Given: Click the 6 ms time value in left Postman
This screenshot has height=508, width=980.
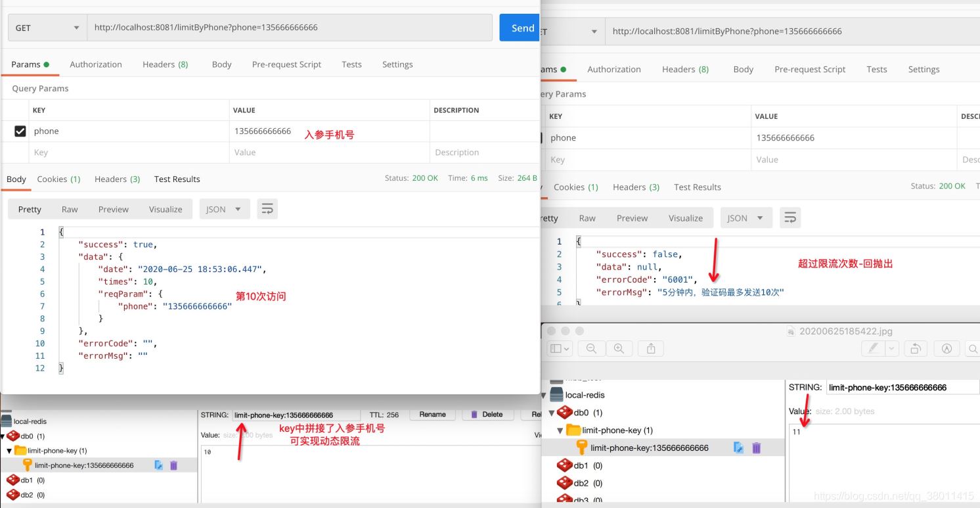Looking at the screenshot, I should [479, 178].
